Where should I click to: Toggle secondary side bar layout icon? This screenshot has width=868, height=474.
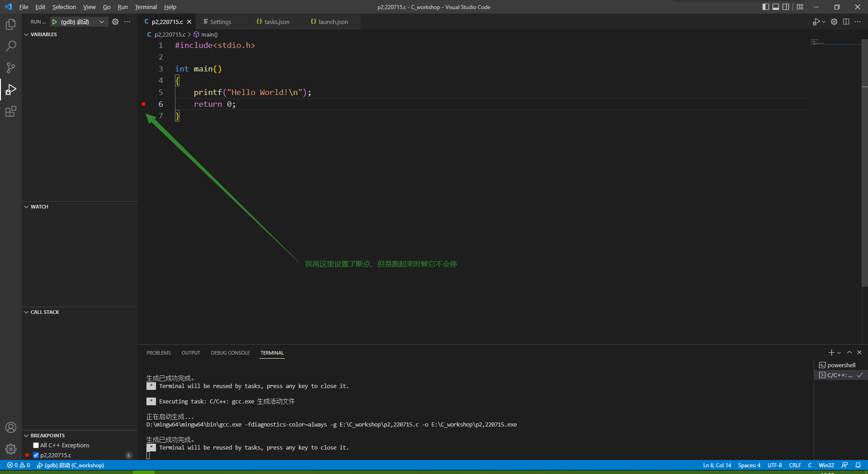[786, 7]
